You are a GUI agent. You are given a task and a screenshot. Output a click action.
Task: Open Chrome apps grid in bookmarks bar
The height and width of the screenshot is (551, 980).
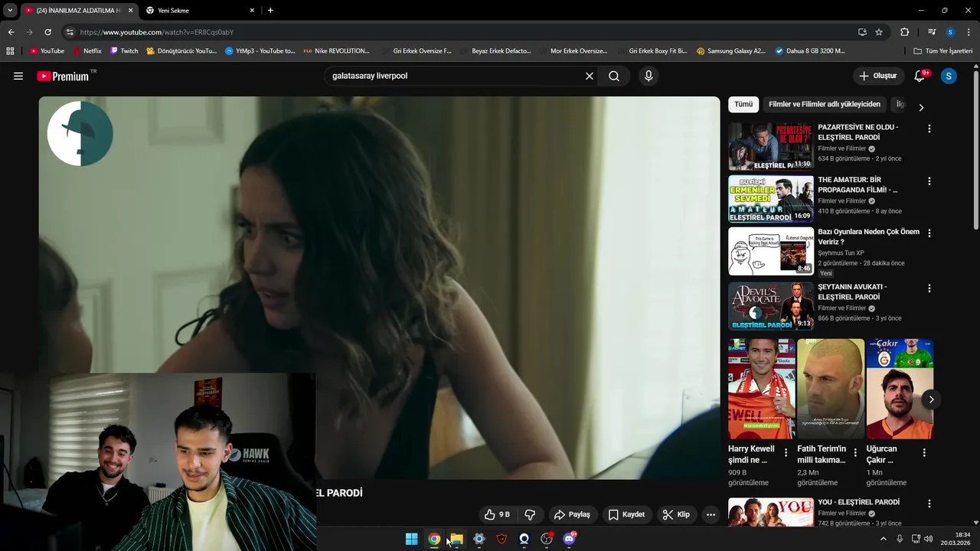click(10, 51)
